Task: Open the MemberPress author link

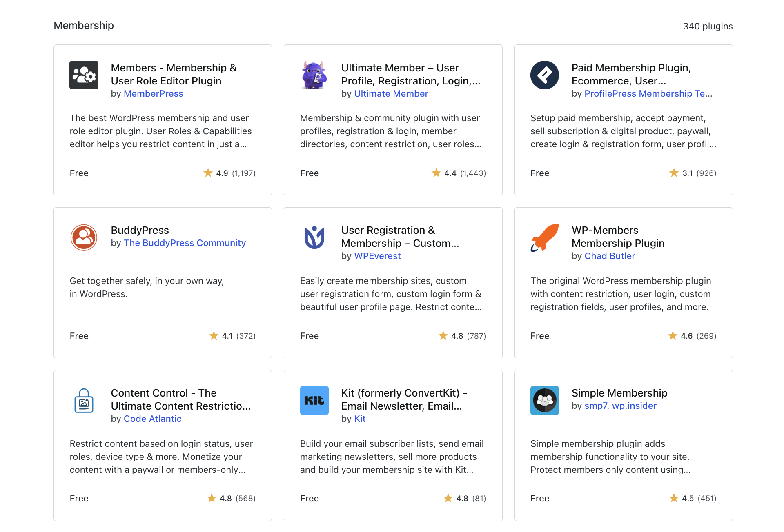Action: [x=153, y=94]
